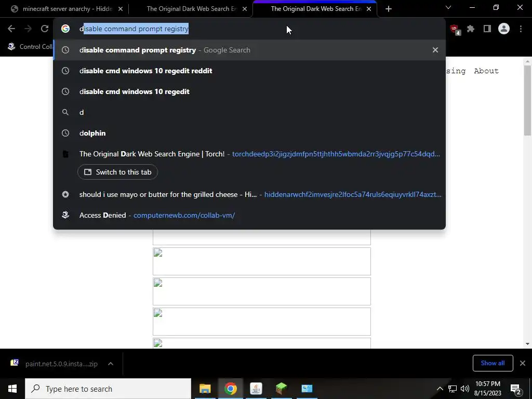This screenshot has width=532, height=399.
Task: Dismiss the downloads bar with its X
Action: tap(523, 363)
